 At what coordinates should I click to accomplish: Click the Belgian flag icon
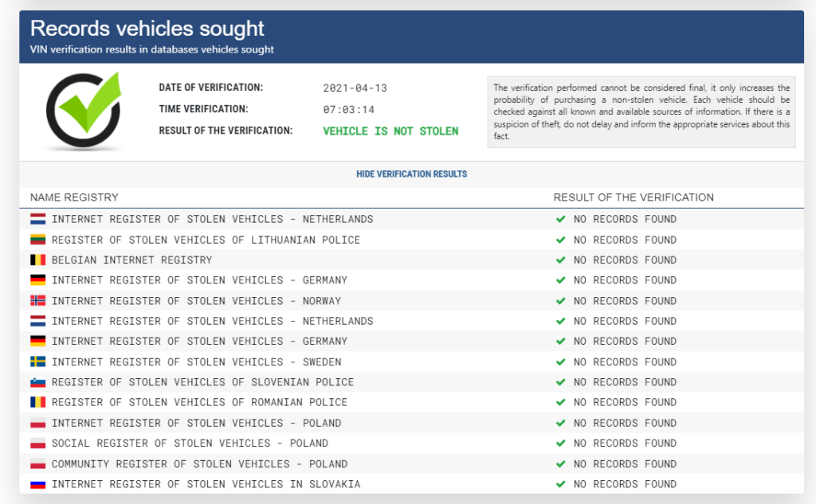point(37,260)
